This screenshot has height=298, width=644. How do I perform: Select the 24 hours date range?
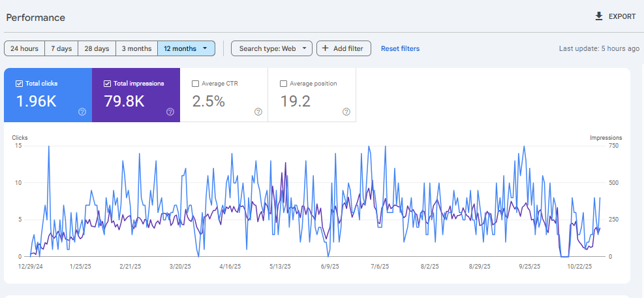[x=24, y=48]
